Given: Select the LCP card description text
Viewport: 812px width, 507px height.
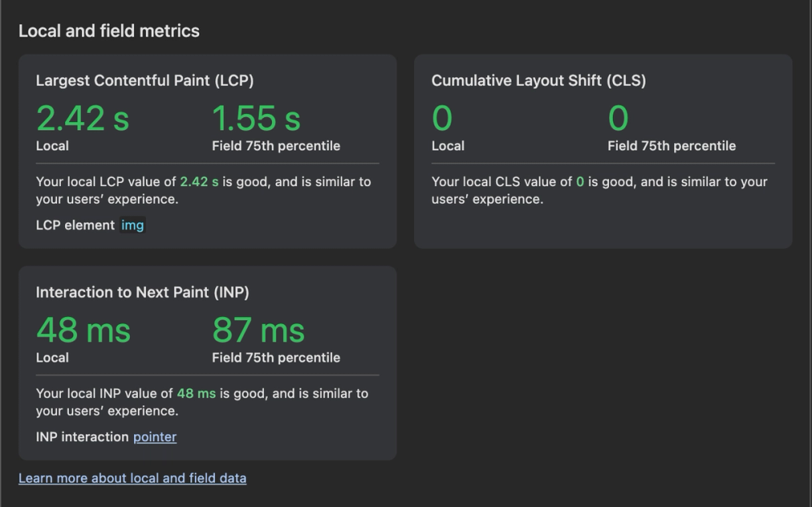Looking at the screenshot, I should point(203,190).
